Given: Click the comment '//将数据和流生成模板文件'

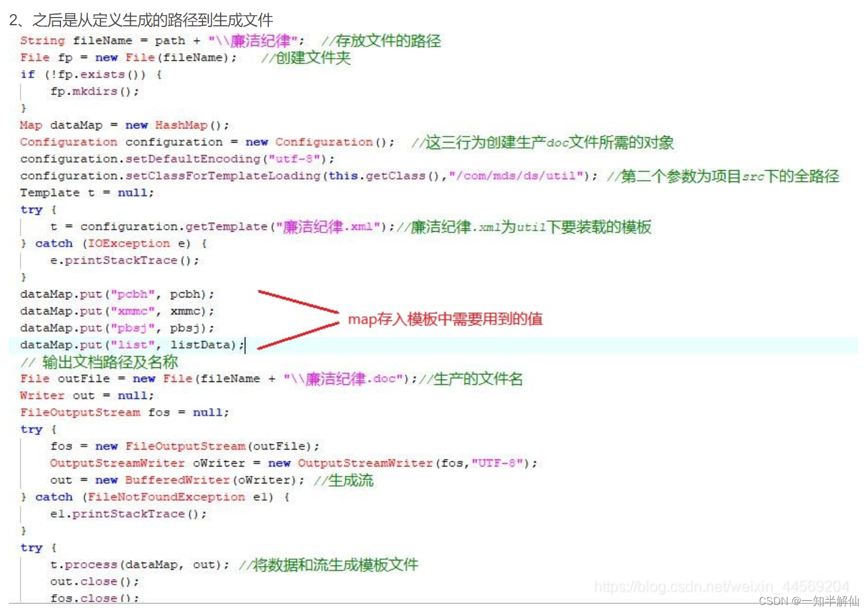Looking at the screenshot, I should 328,565.
